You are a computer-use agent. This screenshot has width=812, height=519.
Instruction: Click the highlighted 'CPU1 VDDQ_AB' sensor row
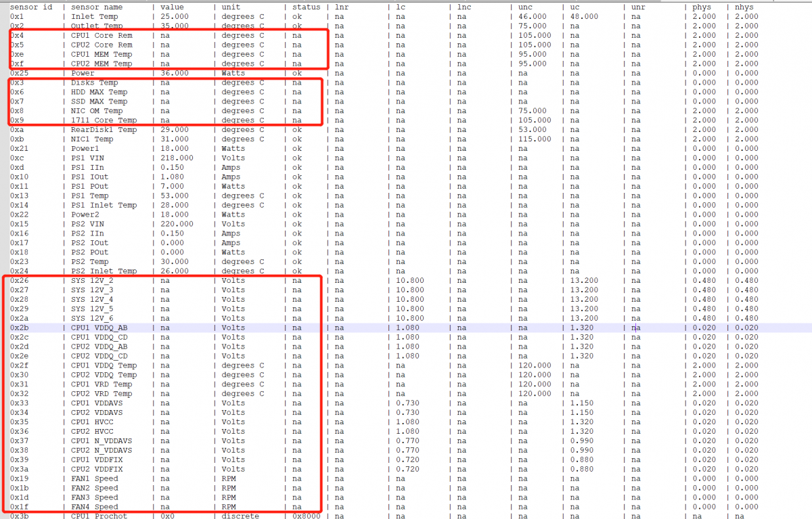coord(98,328)
